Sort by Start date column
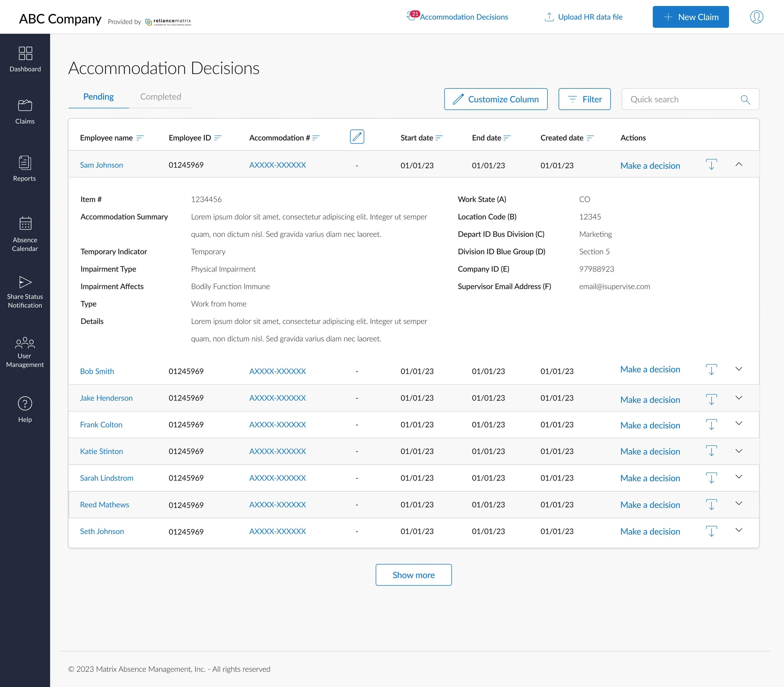The height and width of the screenshot is (687, 784). tap(439, 138)
